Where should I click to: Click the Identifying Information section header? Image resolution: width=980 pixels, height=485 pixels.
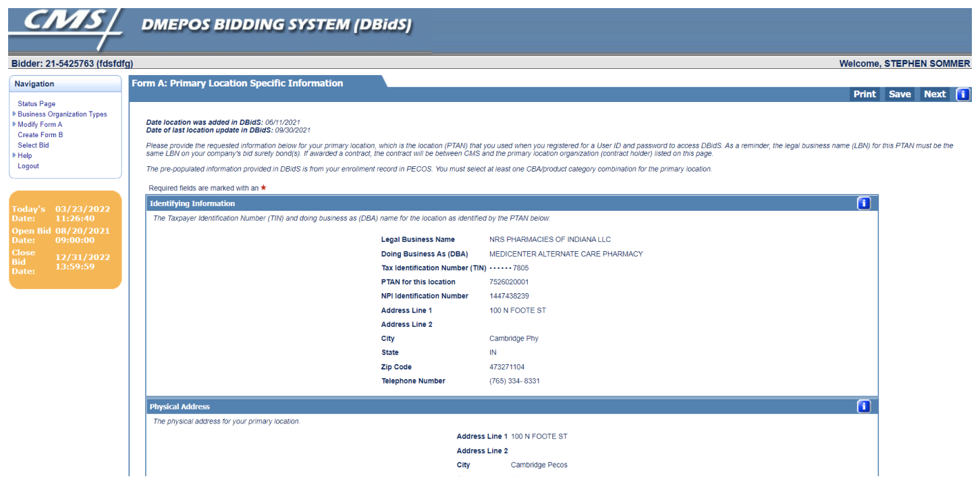[x=512, y=203]
